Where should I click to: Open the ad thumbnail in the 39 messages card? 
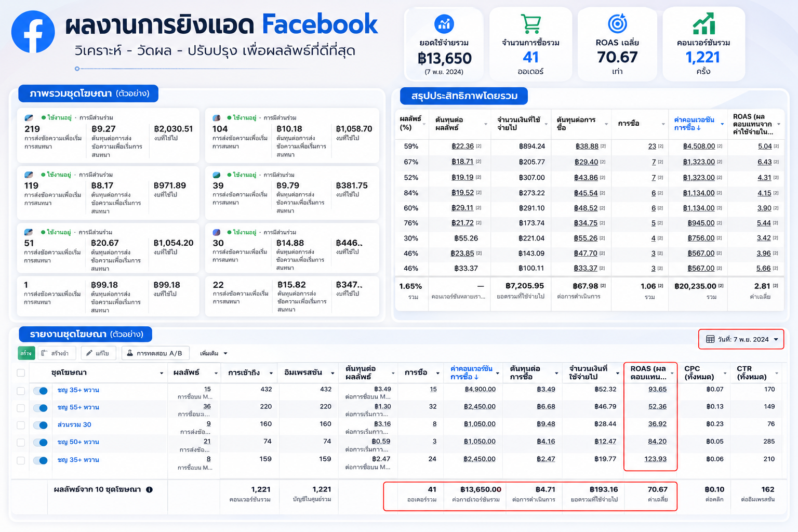pyautogui.click(x=217, y=175)
